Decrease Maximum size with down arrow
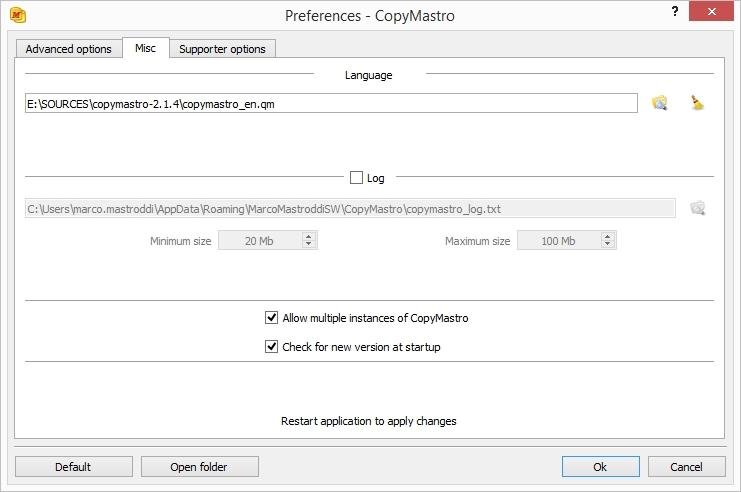Viewport: 741px width, 492px height. (608, 244)
